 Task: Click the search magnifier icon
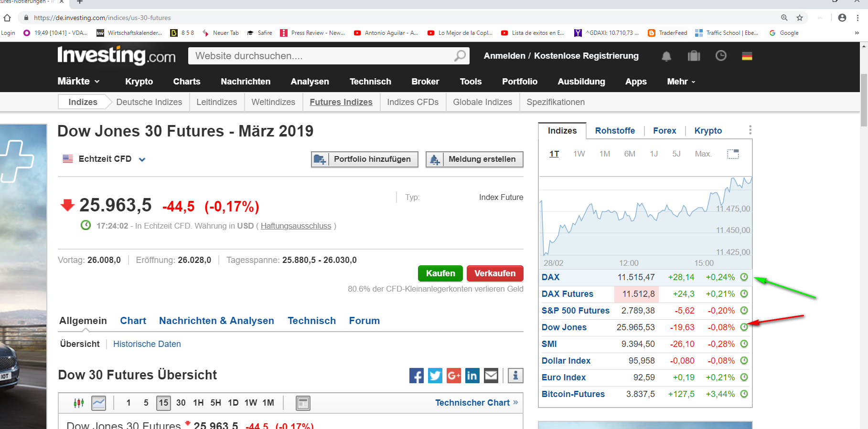[x=460, y=56]
